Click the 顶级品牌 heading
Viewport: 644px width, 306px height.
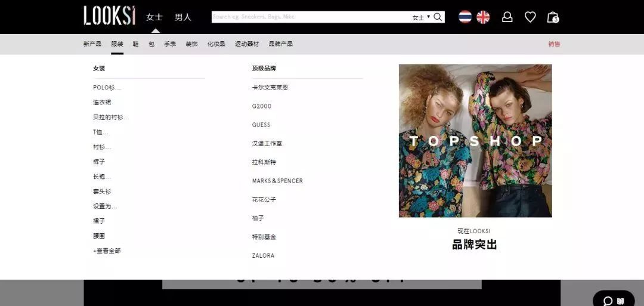pyautogui.click(x=264, y=68)
